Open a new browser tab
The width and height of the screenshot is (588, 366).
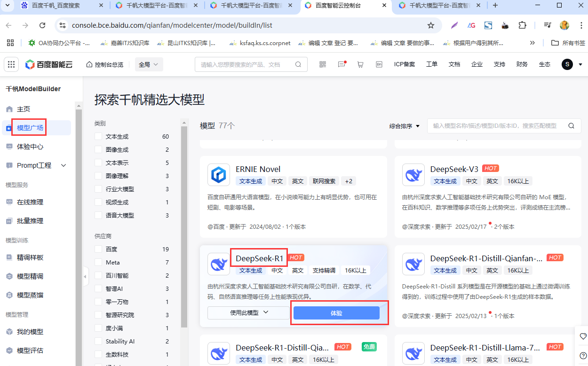tap(495, 5)
